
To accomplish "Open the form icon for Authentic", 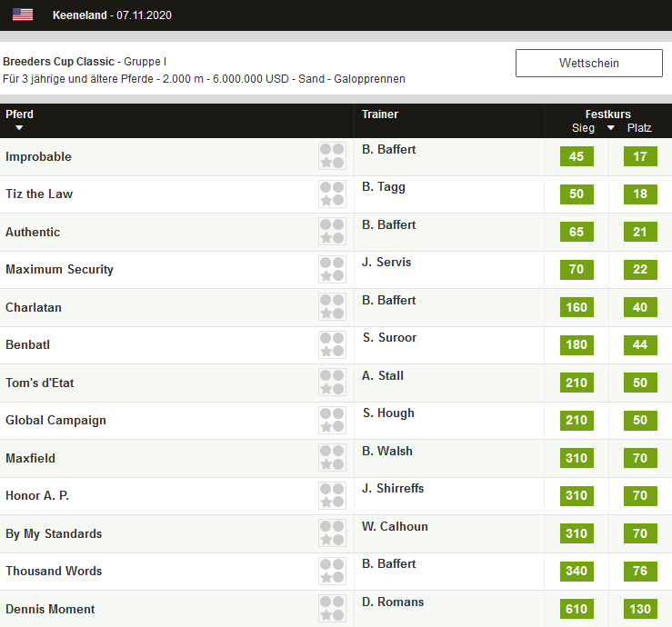I will (332, 232).
